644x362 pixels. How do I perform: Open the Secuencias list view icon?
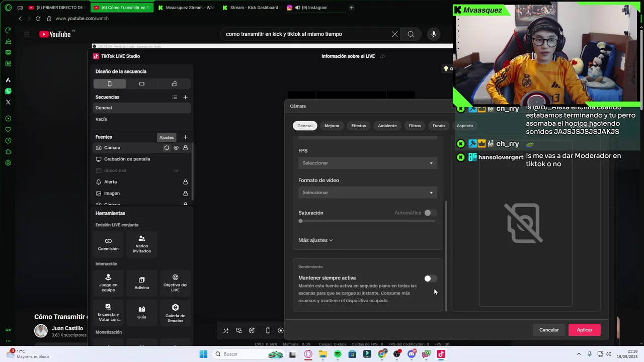click(x=175, y=97)
